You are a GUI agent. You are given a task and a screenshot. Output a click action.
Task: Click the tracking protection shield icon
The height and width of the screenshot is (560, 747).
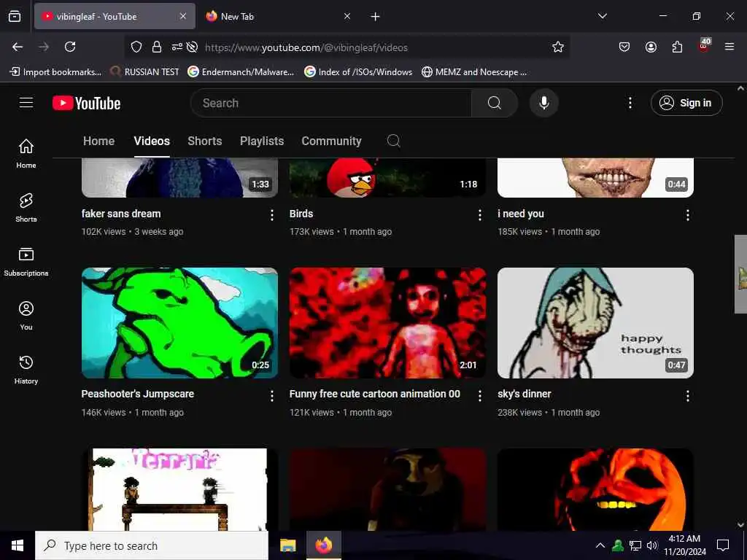pyautogui.click(x=136, y=47)
